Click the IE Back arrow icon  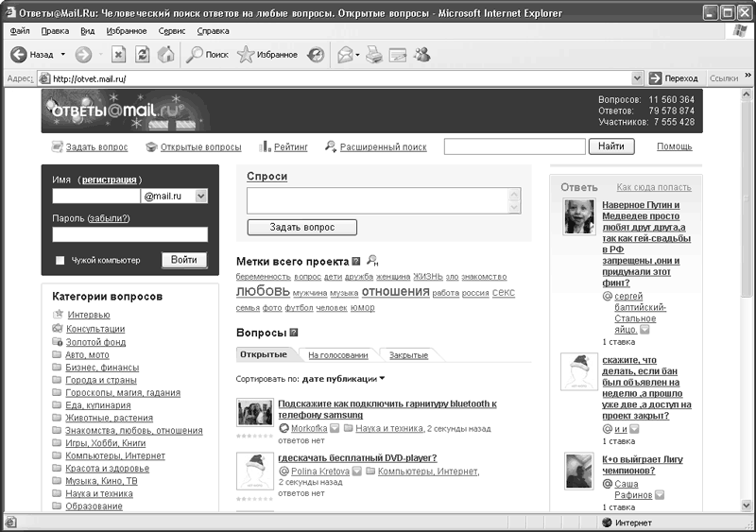[18, 55]
